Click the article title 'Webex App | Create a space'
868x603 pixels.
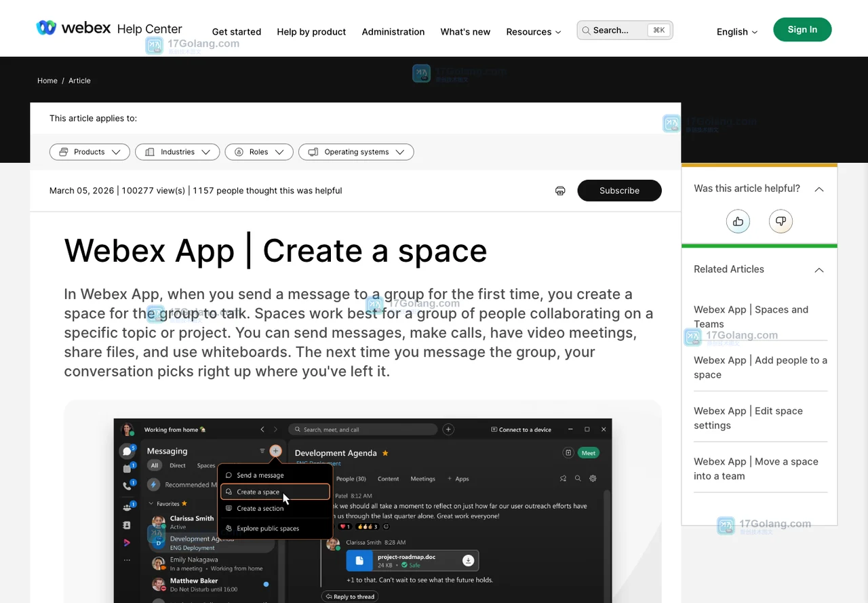click(275, 250)
